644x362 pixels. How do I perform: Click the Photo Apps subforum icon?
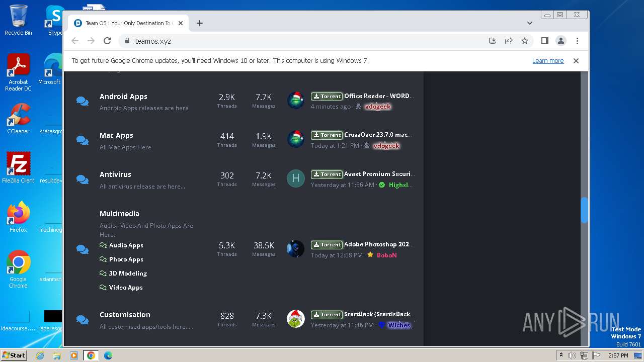[x=103, y=259]
